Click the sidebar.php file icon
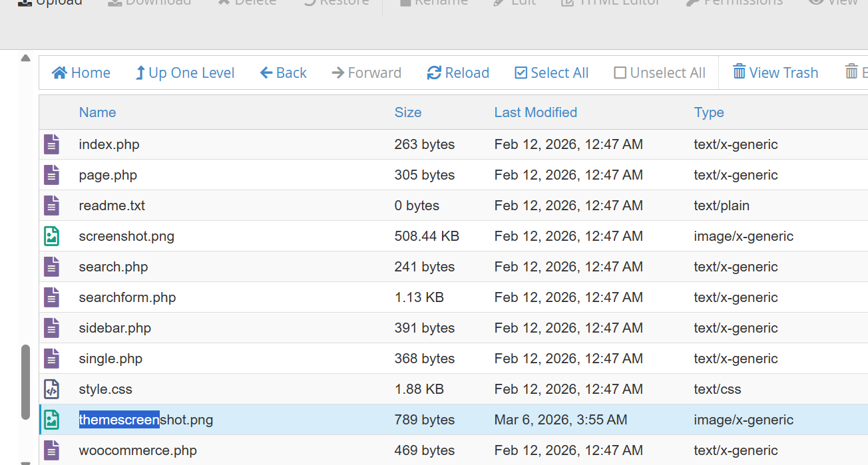The height and width of the screenshot is (465, 868). 52,328
